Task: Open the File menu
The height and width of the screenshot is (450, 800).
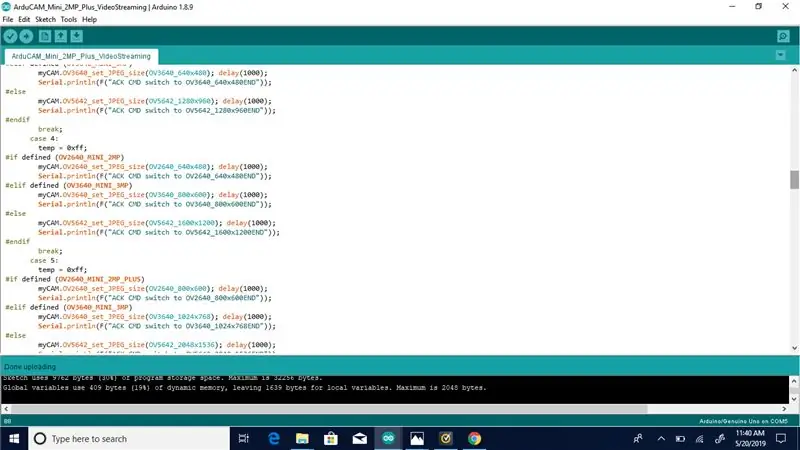Action: 8,19
